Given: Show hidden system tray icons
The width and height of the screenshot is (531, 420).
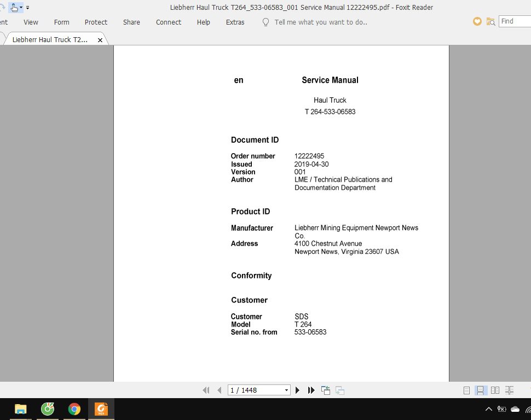Looking at the screenshot, I should [489, 409].
